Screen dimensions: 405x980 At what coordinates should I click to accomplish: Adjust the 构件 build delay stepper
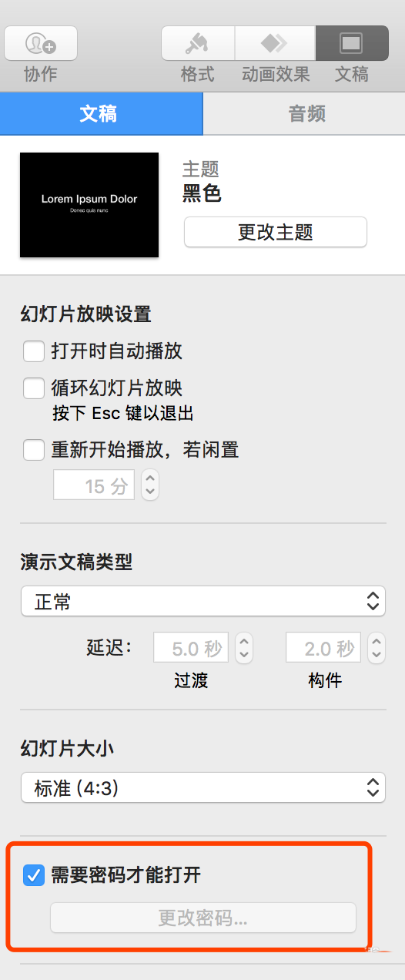coord(376,648)
